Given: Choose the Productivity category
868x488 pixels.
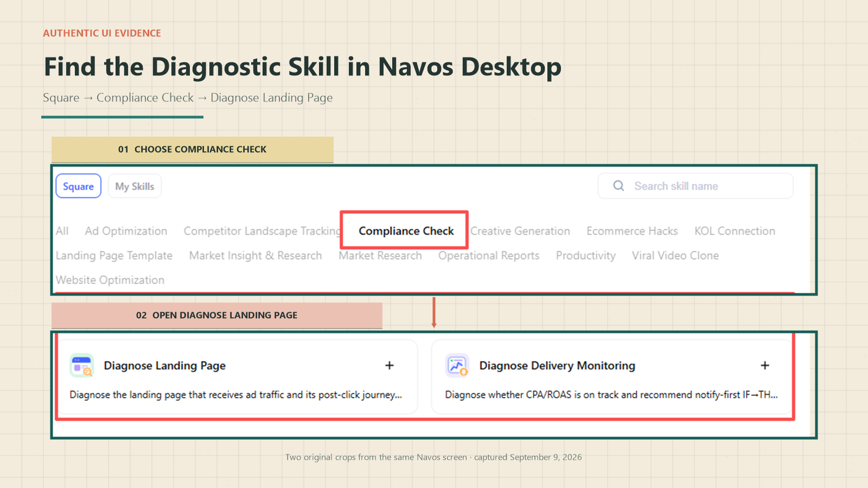Looking at the screenshot, I should point(586,255).
